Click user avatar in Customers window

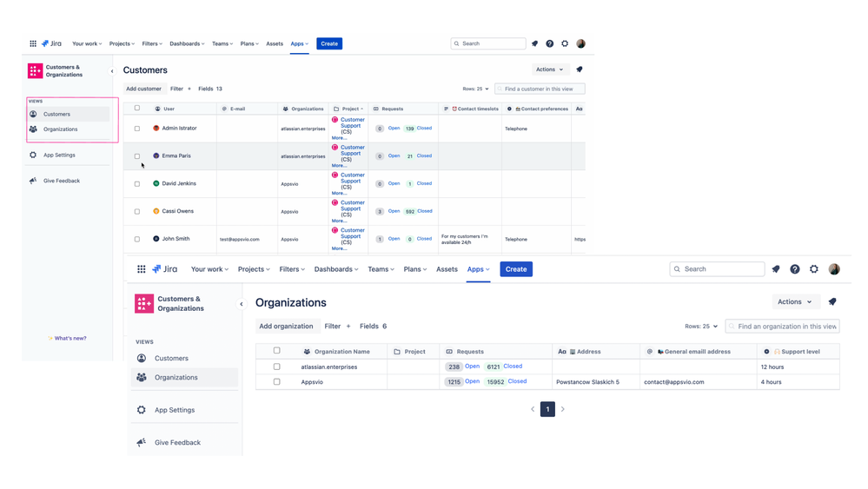point(580,43)
